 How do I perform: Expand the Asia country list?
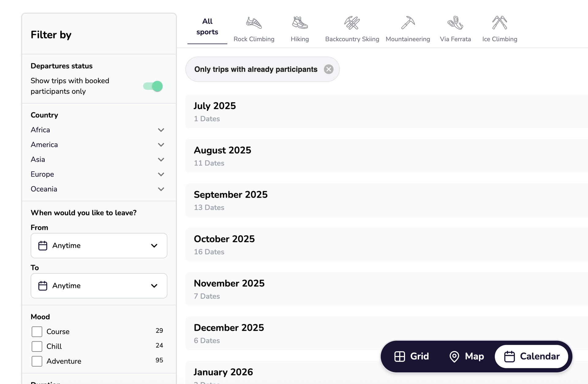161,159
